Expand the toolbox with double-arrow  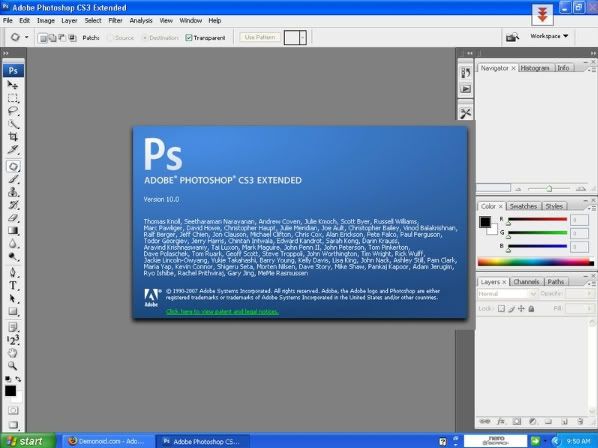coord(5,53)
